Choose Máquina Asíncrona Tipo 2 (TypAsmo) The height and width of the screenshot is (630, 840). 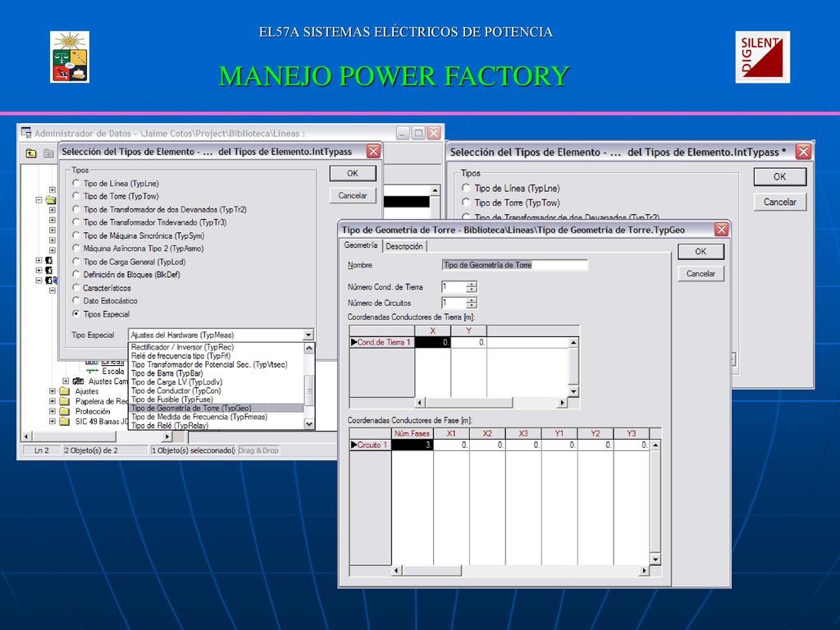pos(76,249)
